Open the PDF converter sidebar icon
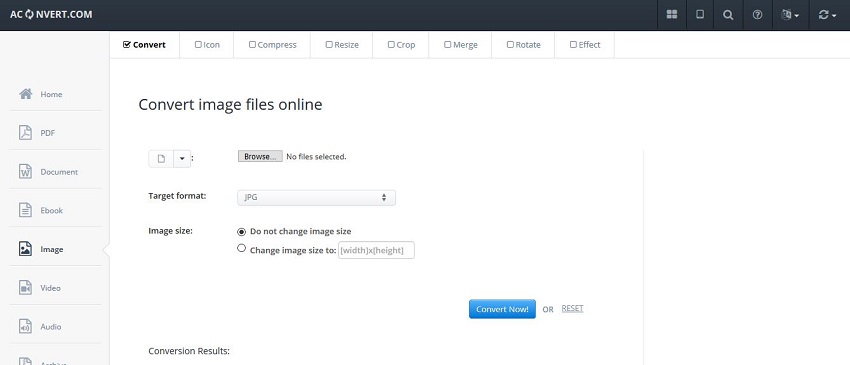This screenshot has width=850, height=365. pyautogui.click(x=25, y=133)
